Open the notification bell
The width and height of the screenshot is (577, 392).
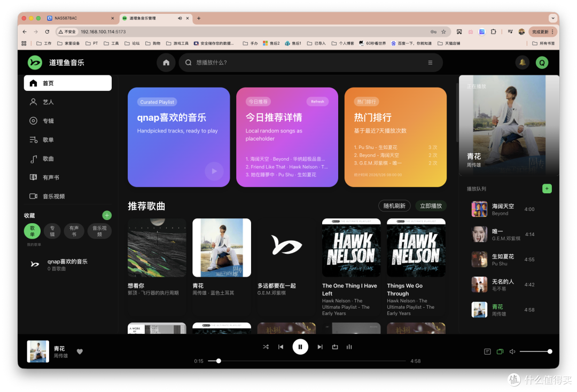pyautogui.click(x=522, y=62)
